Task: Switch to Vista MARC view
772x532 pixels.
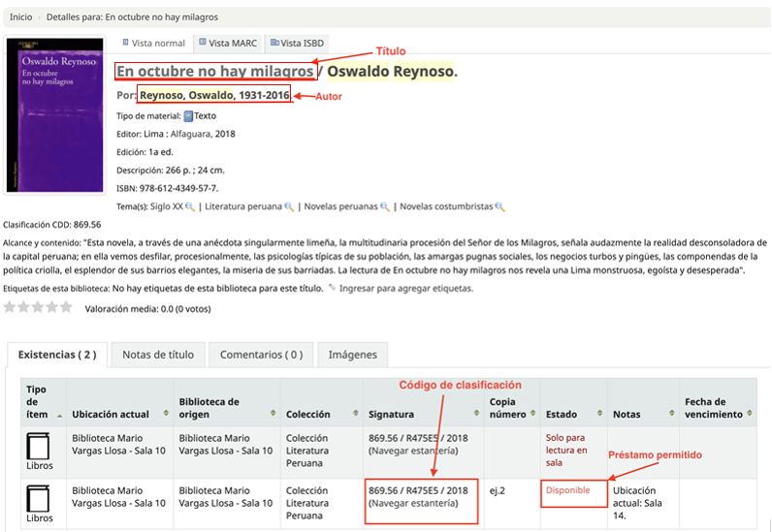Action: (227, 44)
